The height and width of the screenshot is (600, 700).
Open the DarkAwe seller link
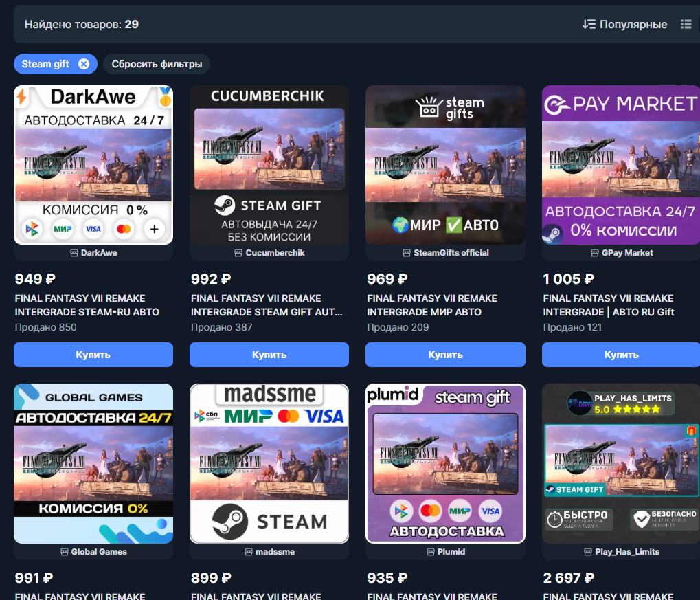[x=93, y=253]
